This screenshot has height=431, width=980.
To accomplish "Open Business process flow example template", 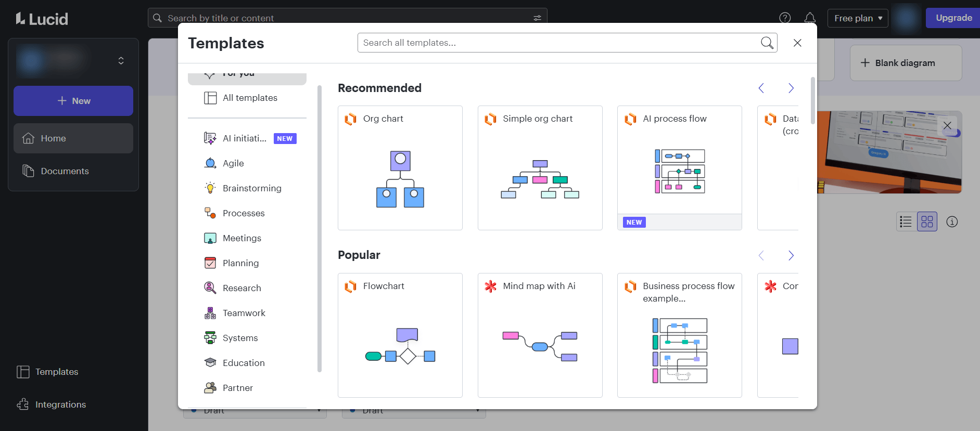I will (x=680, y=335).
